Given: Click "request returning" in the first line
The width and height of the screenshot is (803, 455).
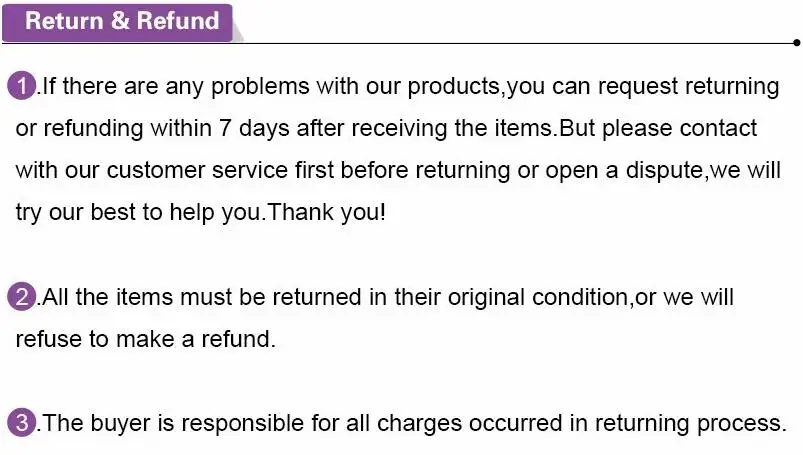Looking at the screenshot, I should tap(688, 86).
